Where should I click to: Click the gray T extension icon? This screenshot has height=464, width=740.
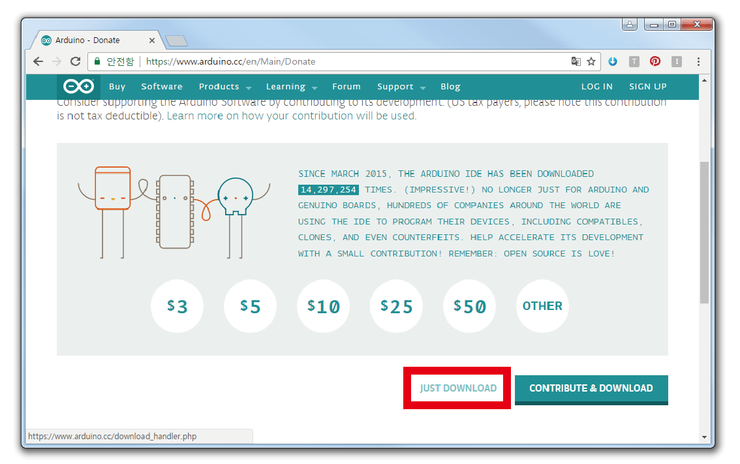click(x=634, y=61)
